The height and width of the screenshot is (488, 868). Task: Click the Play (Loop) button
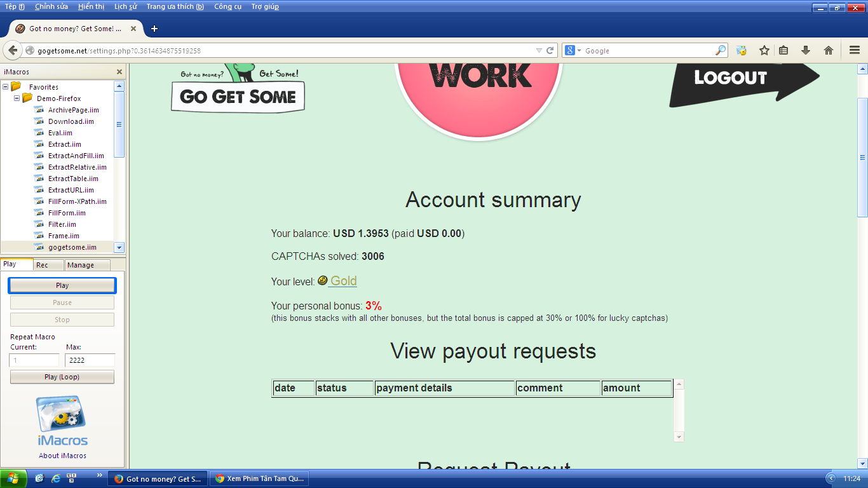[62, 377]
